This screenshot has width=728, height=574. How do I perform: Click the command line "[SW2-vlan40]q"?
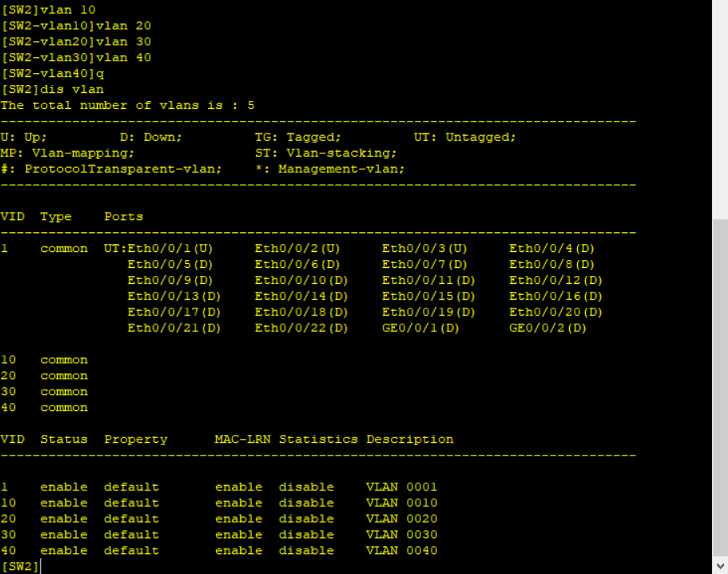[52, 73]
